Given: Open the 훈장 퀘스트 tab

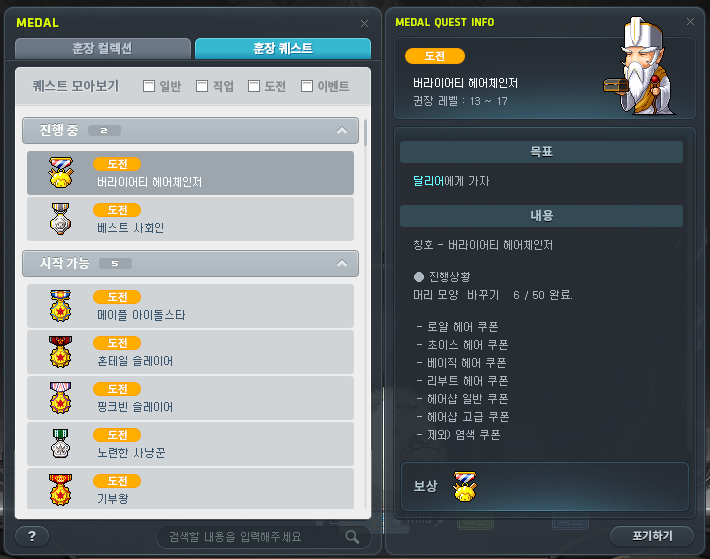Looking at the screenshot, I should pyautogui.click(x=283, y=48).
